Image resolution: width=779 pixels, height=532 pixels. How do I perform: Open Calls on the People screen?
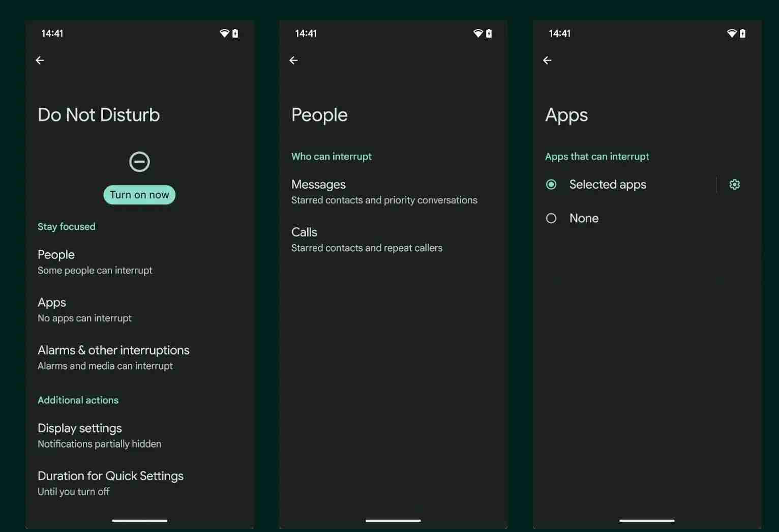coord(393,240)
